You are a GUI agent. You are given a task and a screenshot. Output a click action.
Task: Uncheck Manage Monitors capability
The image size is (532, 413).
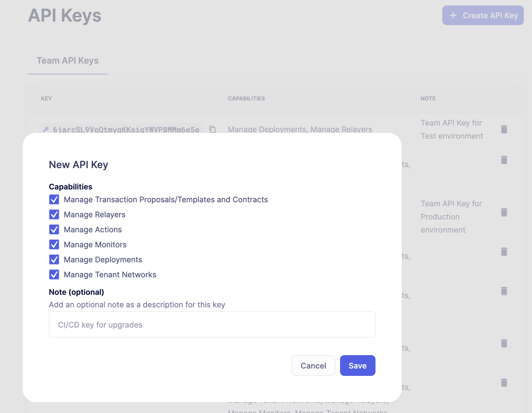point(54,245)
